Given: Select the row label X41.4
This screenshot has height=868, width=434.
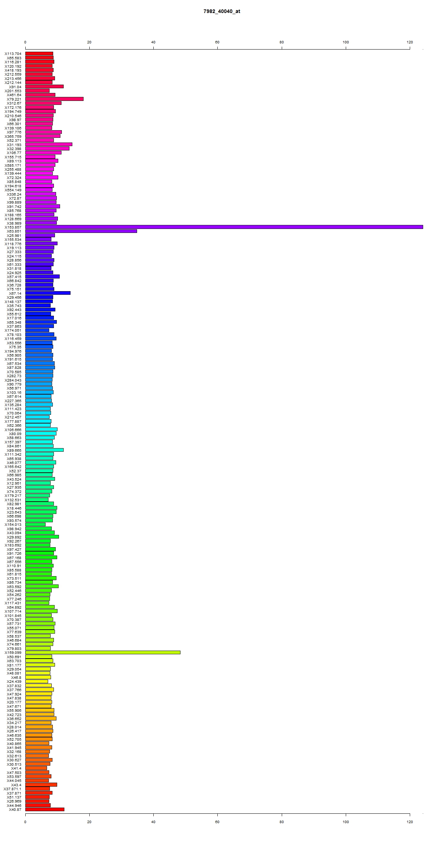Looking at the screenshot, I should [x=16, y=769].
